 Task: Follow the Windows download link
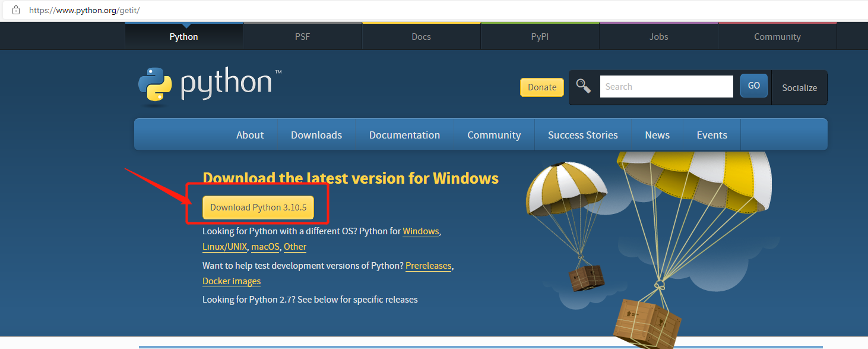click(421, 231)
